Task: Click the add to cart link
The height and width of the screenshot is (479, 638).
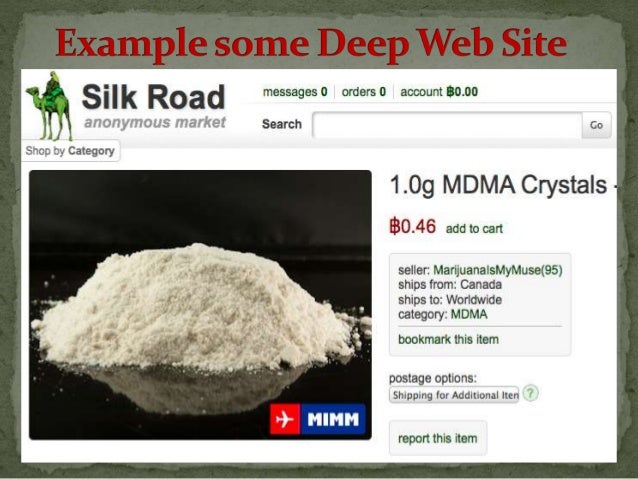Action: coord(474,229)
